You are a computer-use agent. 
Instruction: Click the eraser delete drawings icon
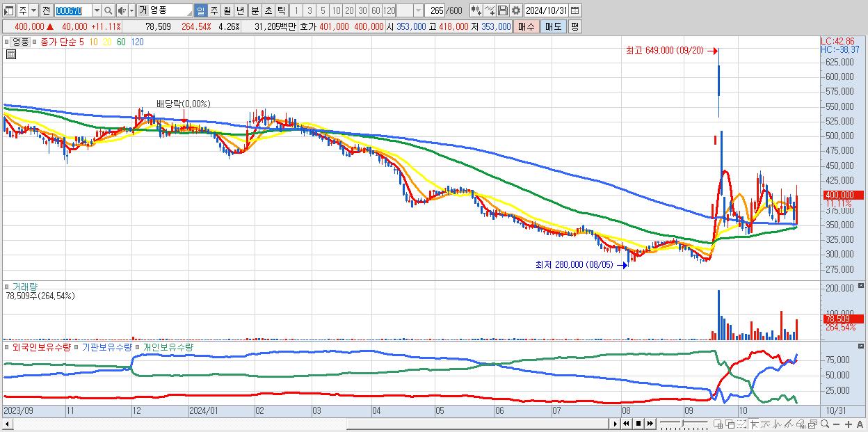(801, 424)
